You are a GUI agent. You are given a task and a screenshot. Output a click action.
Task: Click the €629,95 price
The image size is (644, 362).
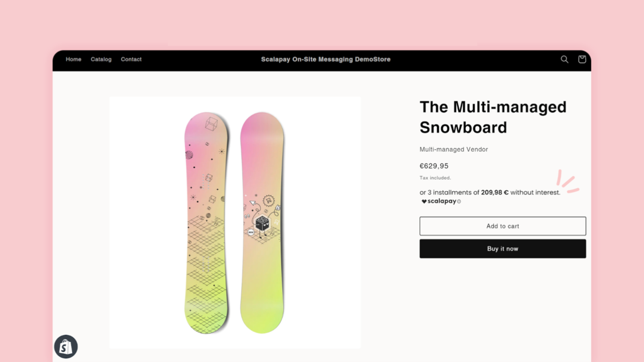point(434,166)
